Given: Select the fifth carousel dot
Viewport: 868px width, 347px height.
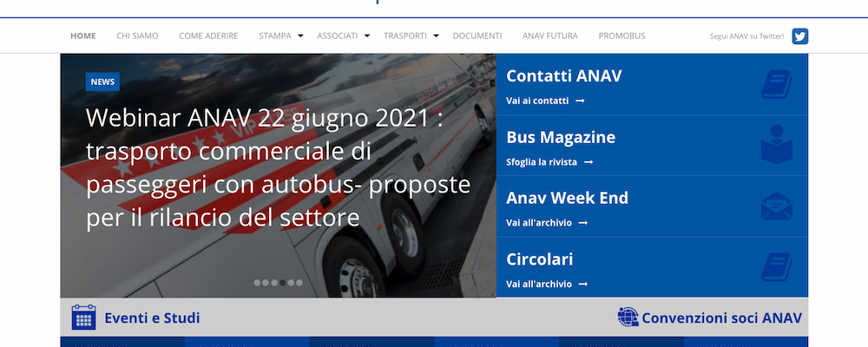Looking at the screenshot, I should [291, 283].
